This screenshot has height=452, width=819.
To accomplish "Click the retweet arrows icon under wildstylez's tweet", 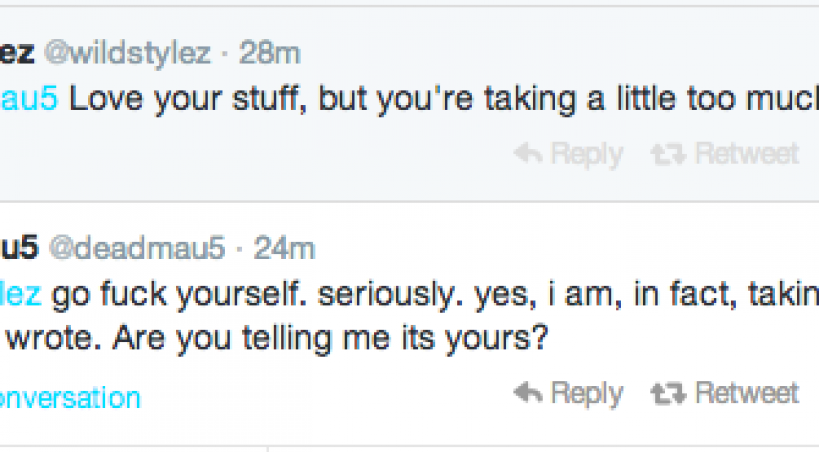I will point(665,154).
